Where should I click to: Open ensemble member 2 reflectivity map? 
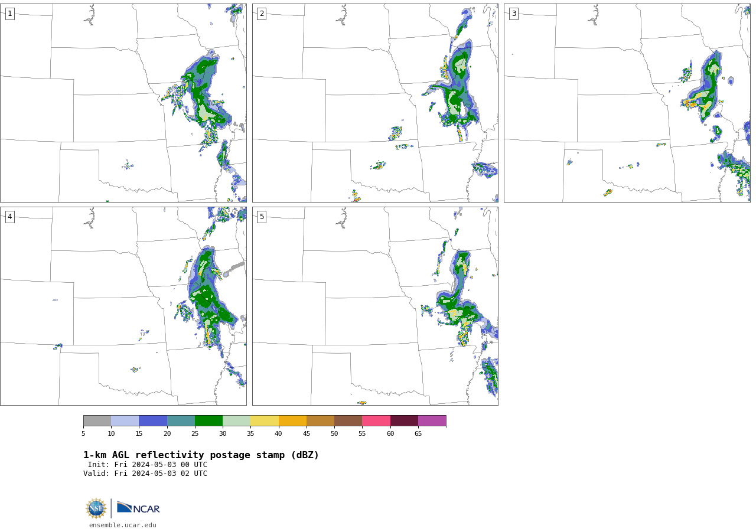pyautogui.click(x=375, y=103)
